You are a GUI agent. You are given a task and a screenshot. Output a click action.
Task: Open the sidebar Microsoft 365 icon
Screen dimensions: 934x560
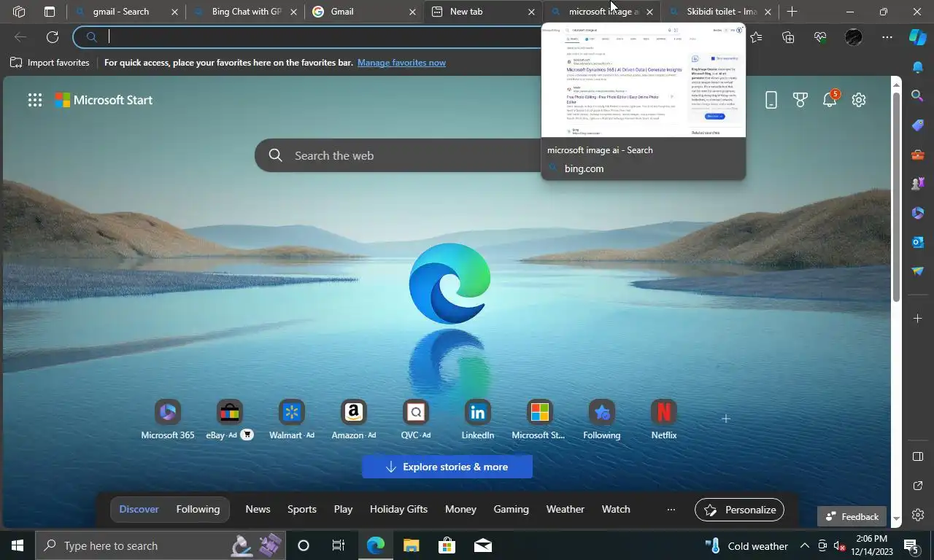(918, 213)
